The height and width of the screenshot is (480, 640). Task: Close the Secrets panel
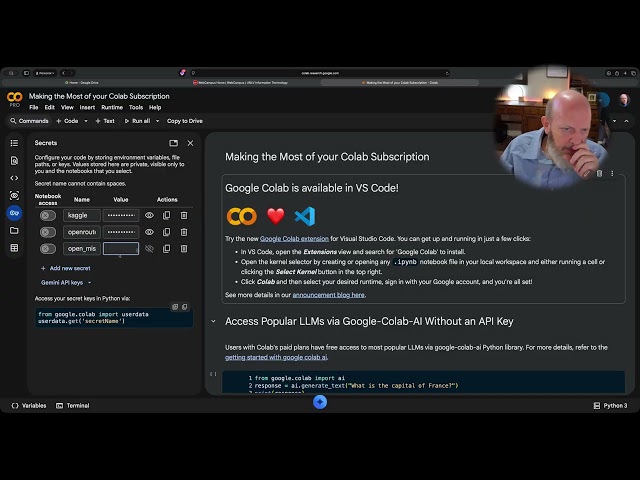(x=190, y=143)
